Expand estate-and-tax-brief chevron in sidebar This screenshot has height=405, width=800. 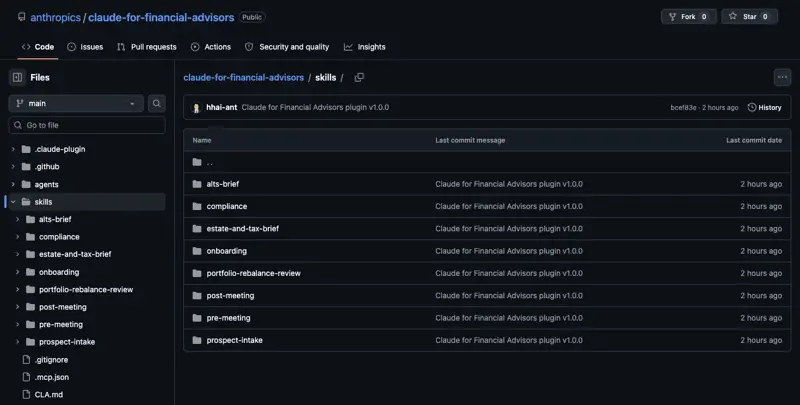click(17, 254)
